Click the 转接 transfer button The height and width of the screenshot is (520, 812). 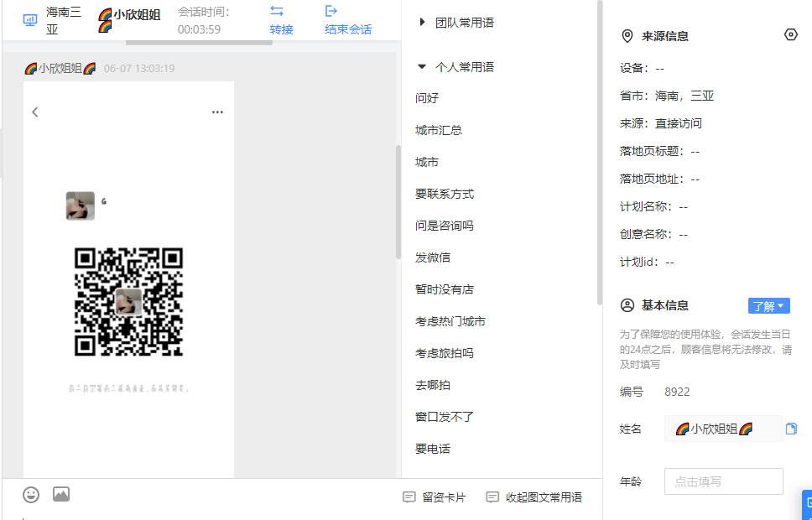[282, 29]
